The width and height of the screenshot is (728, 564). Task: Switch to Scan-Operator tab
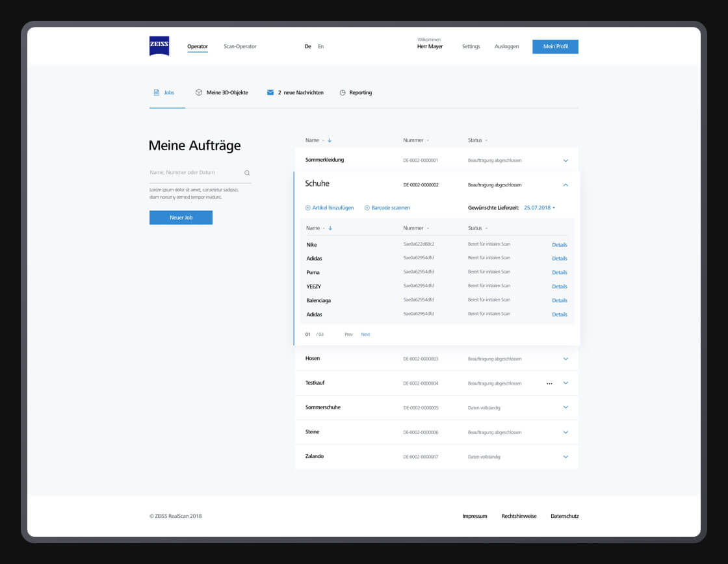[240, 47]
